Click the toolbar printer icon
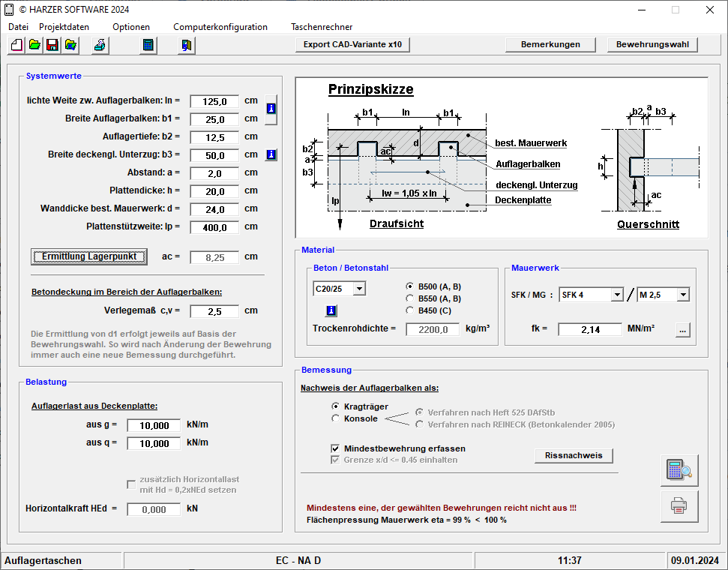The width and height of the screenshot is (728, 570). (x=99, y=45)
